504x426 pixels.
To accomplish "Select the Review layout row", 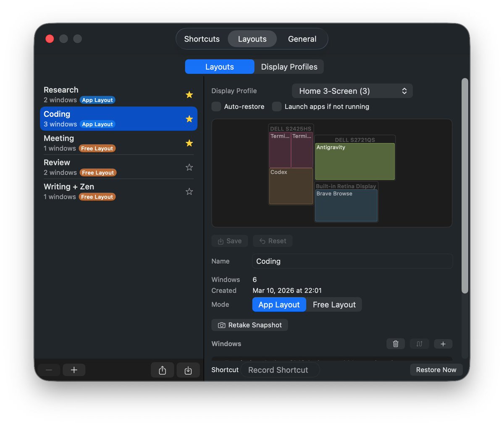I will coord(119,167).
